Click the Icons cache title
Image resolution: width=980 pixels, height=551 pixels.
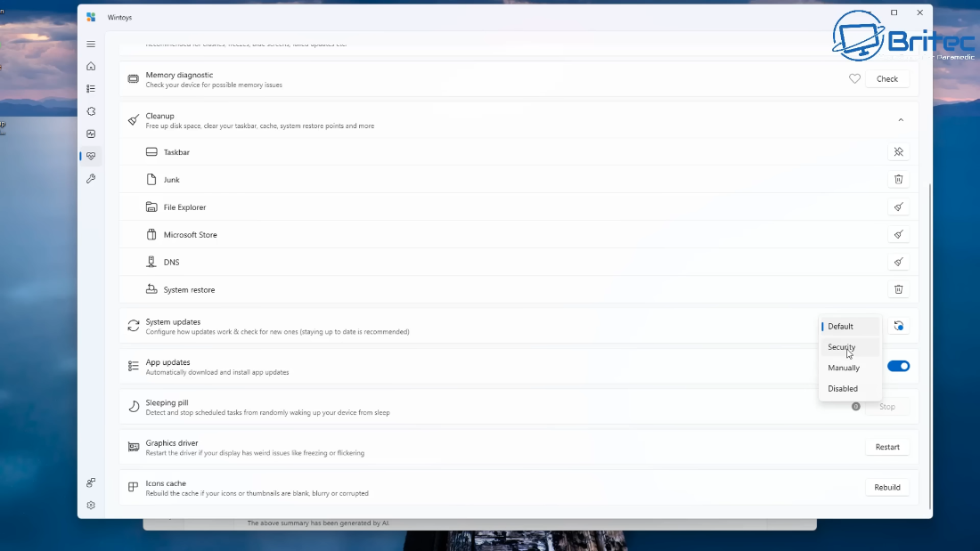click(166, 483)
